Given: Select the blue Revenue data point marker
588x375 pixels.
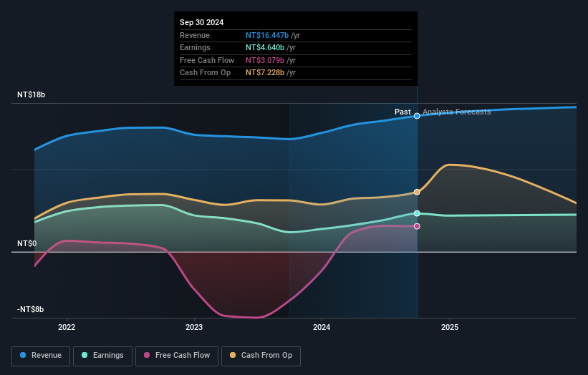Looking at the screenshot, I should (x=417, y=116).
